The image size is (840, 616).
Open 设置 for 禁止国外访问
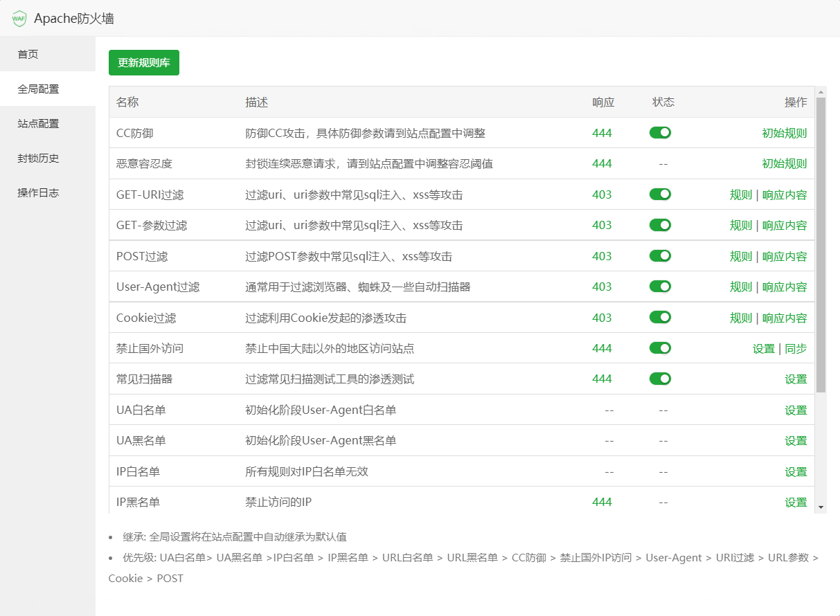(764, 348)
